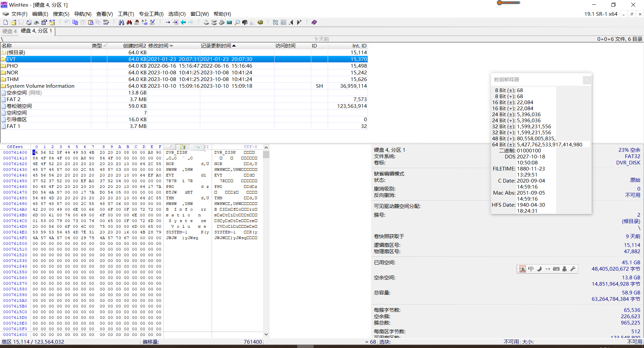This screenshot has width=644, height=348.
Task: Click the Go To Offset arrow icon
Action: [168, 22]
